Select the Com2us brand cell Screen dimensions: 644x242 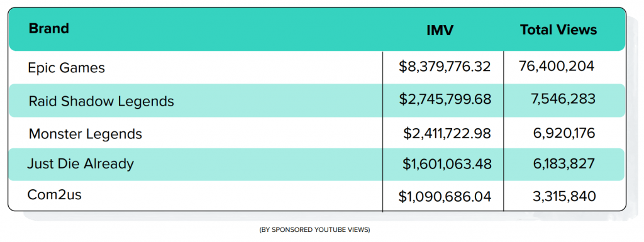(x=54, y=194)
